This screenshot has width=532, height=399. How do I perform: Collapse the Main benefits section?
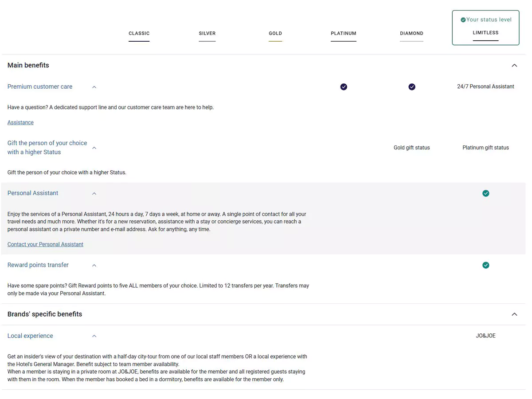click(x=514, y=66)
